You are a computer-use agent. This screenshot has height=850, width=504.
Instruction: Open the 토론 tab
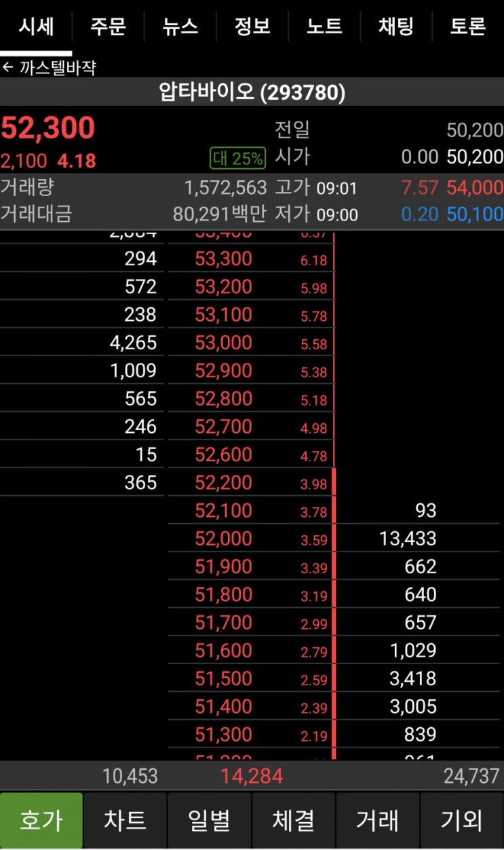pos(468,26)
